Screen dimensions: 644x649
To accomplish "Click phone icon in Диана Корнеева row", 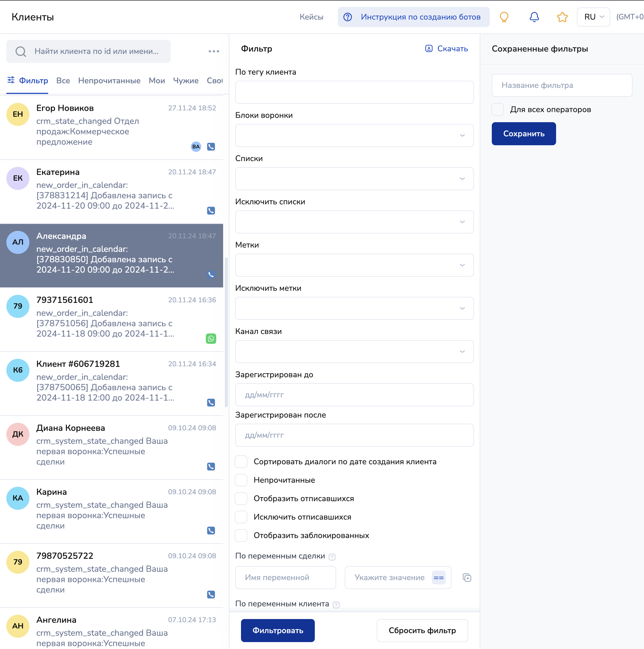I will 211,467.
